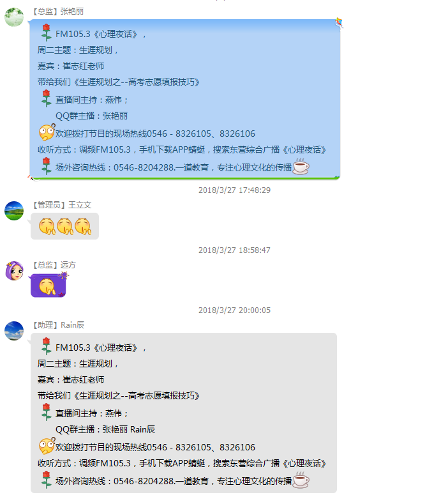Click Rain辰's blue sky avatar

tap(14, 331)
